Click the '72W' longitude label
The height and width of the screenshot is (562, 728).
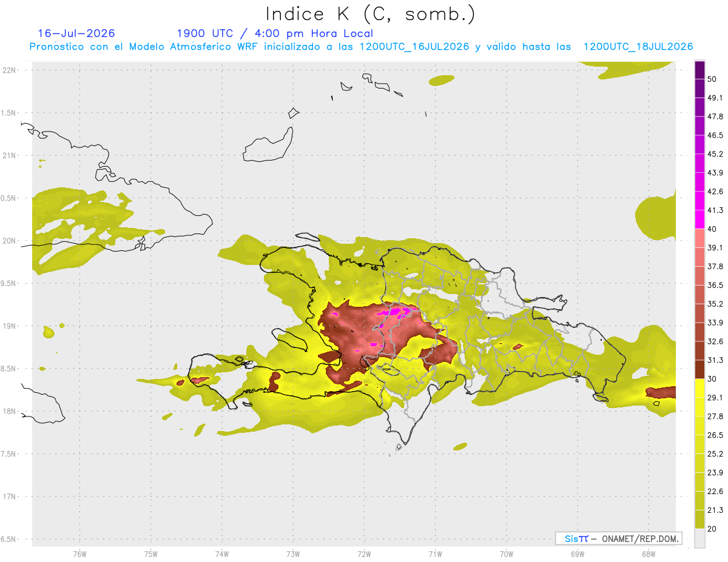(364, 554)
